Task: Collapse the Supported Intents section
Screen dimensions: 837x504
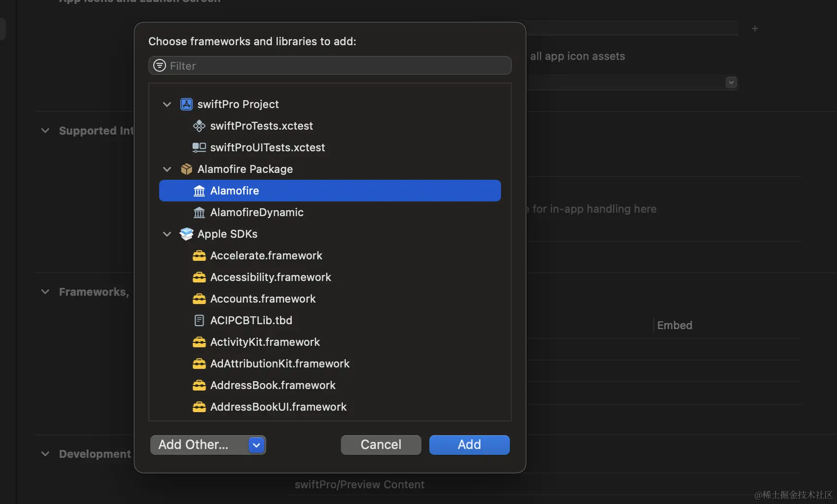Action: point(45,131)
